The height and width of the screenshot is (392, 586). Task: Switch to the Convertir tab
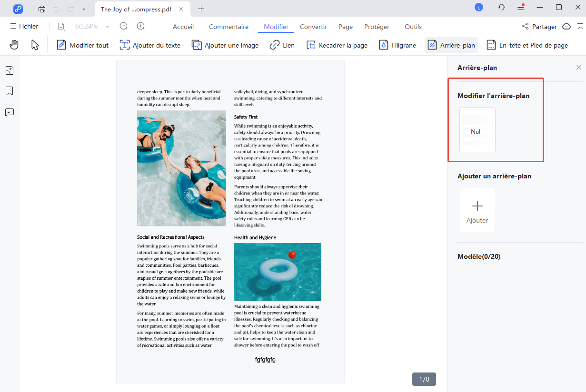pos(313,27)
